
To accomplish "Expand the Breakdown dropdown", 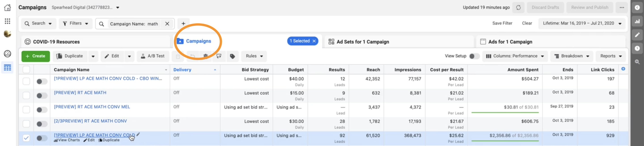I will 572,56.
